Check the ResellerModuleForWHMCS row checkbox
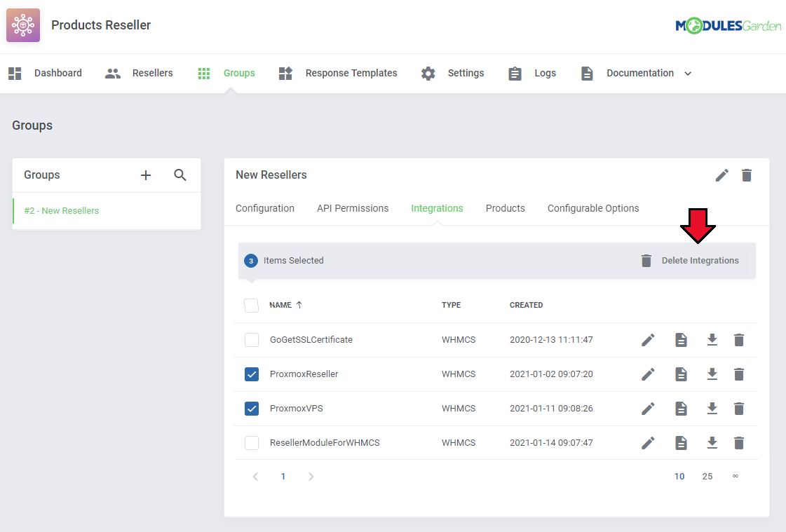The image size is (786, 532). point(252,443)
